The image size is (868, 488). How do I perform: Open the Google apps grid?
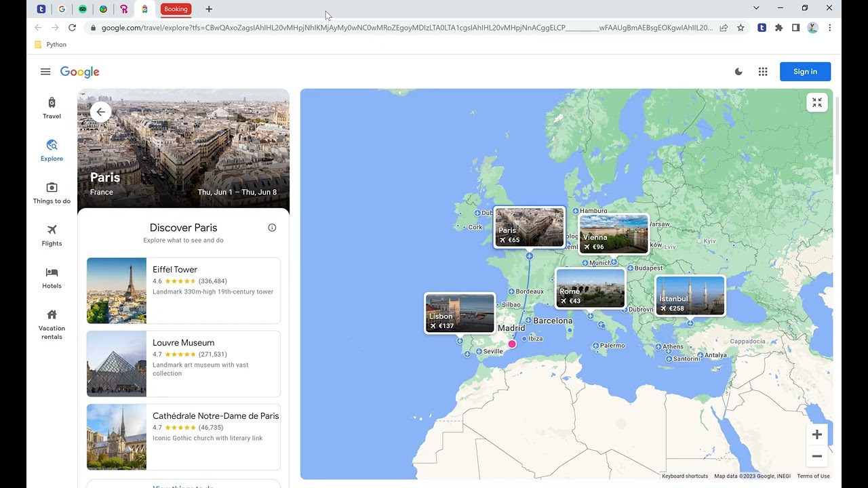[763, 72]
